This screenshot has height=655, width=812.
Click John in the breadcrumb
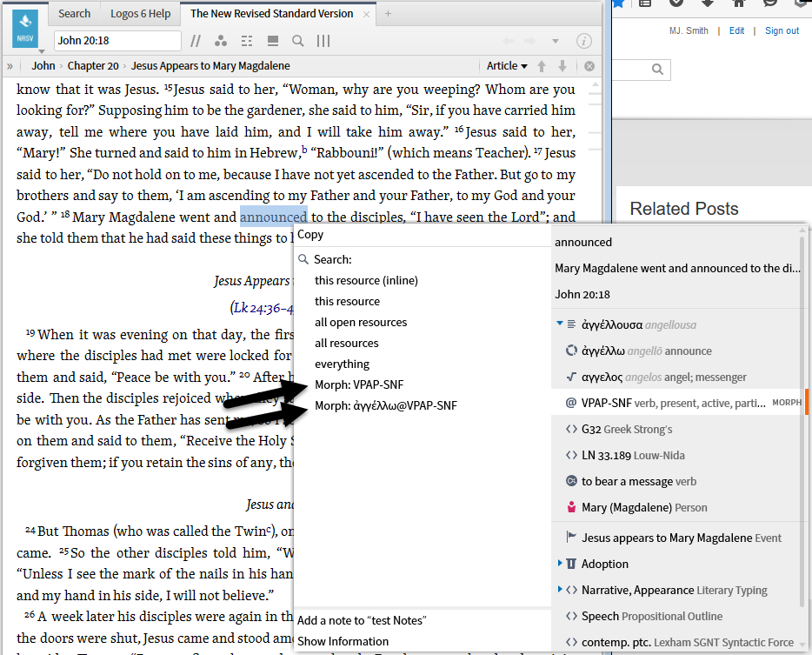click(43, 66)
